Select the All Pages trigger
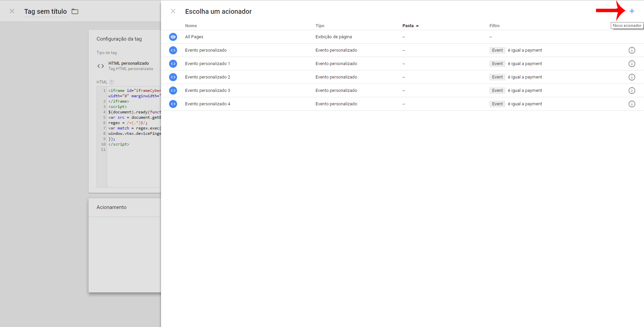 pyautogui.click(x=194, y=37)
